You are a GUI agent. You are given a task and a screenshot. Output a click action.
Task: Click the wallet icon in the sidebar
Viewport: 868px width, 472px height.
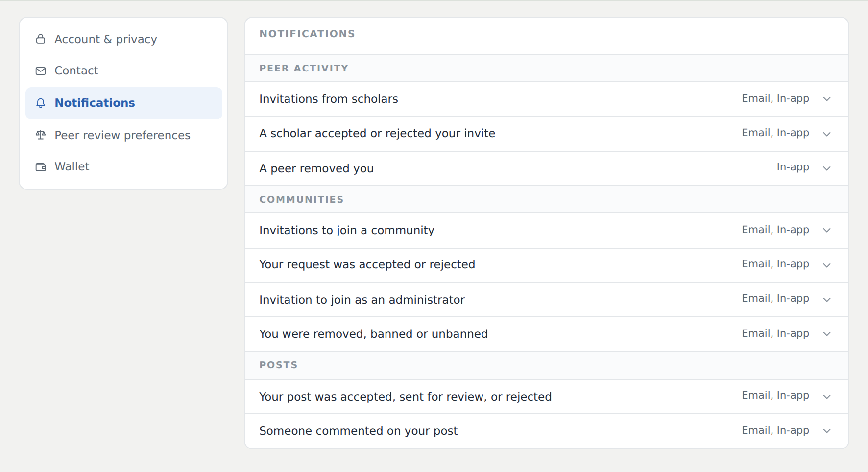[x=41, y=167]
